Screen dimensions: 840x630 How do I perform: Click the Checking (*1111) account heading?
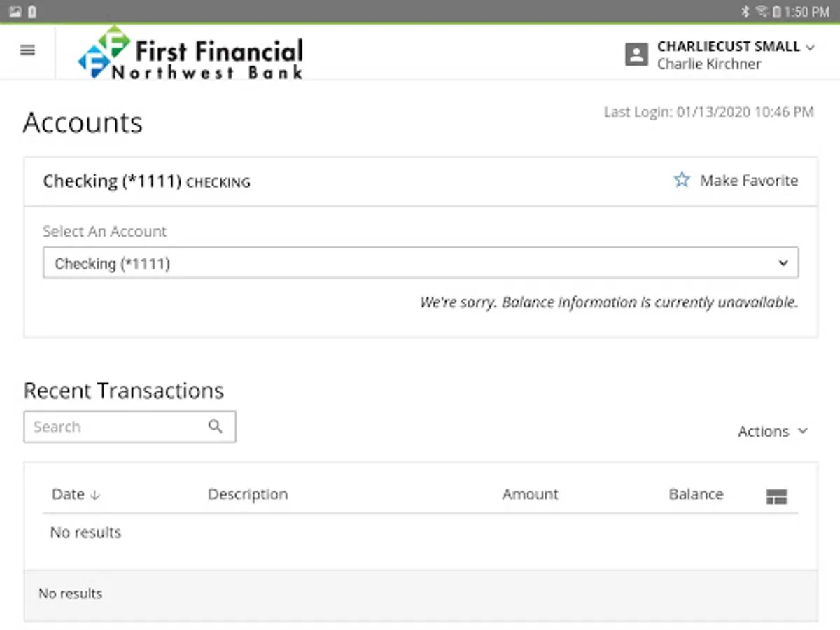[112, 181]
